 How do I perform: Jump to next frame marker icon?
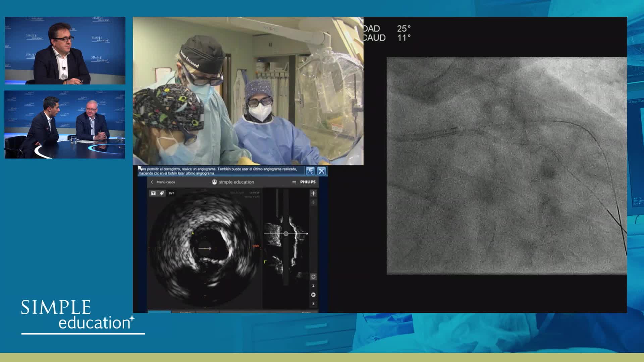pyautogui.click(x=313, y=304)
